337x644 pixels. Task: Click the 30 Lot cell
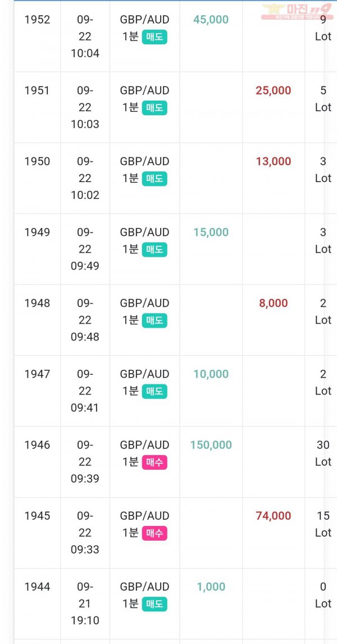[323, 453]
